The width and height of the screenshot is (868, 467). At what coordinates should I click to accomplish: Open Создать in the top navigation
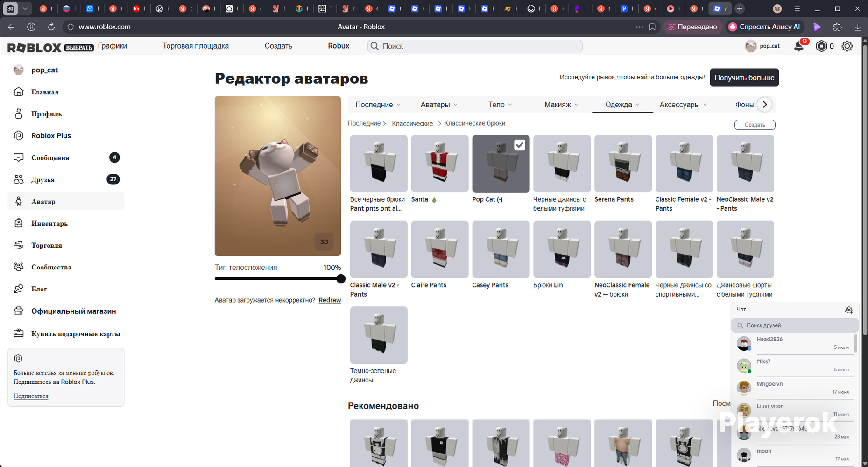pyautogui.click(x=278, y=46)
